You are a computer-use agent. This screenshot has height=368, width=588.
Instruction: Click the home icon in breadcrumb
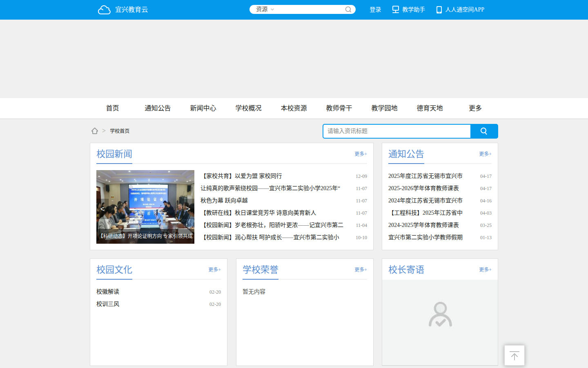coord(95,131)
